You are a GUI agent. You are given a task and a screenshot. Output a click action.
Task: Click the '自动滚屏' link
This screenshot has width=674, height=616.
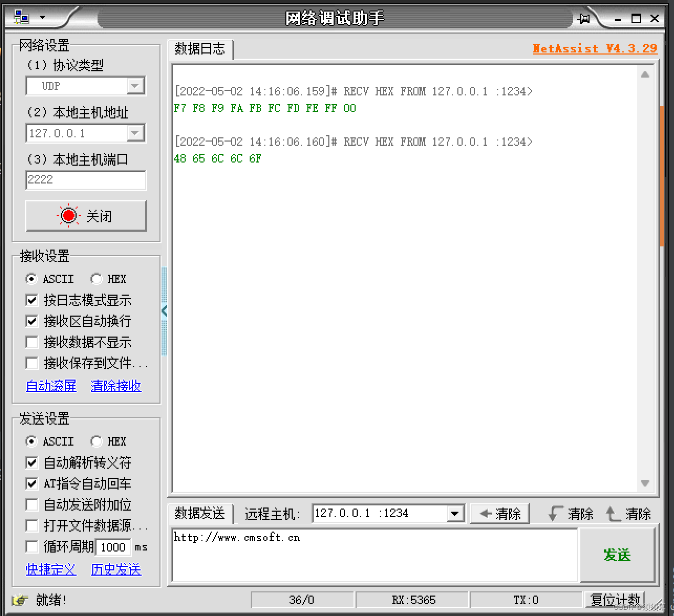point(51,386)
